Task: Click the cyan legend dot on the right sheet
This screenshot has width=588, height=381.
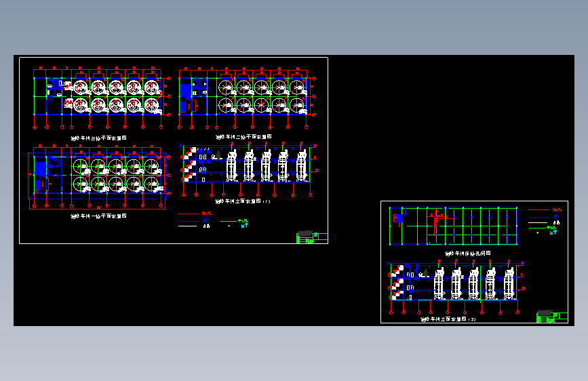Action: (537, 233)
